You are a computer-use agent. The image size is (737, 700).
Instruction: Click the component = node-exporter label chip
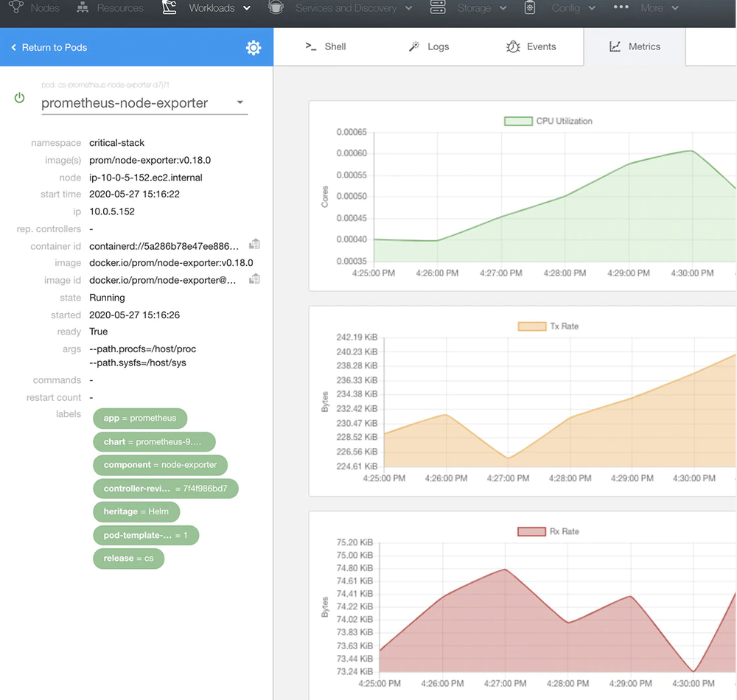tap(160, 465)
